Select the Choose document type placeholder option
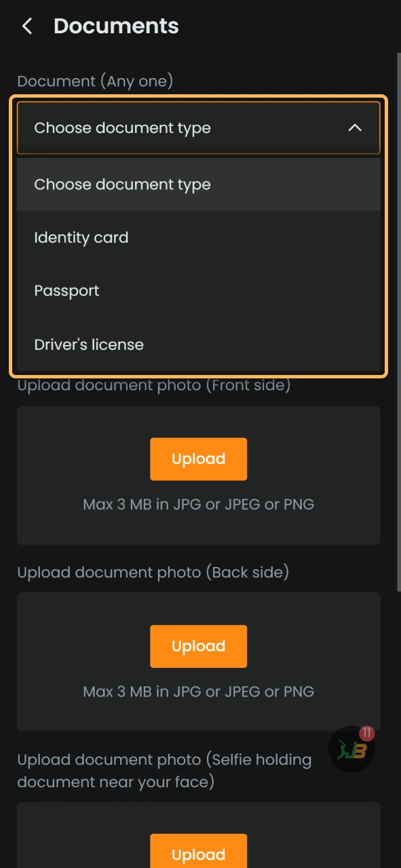The image size is (401, 868). coord(123,184)
